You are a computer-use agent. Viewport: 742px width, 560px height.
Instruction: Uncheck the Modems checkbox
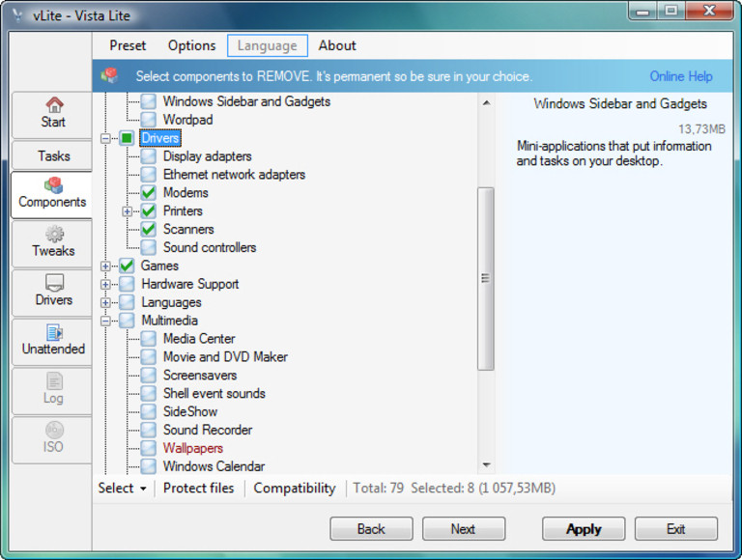point(149,192)
